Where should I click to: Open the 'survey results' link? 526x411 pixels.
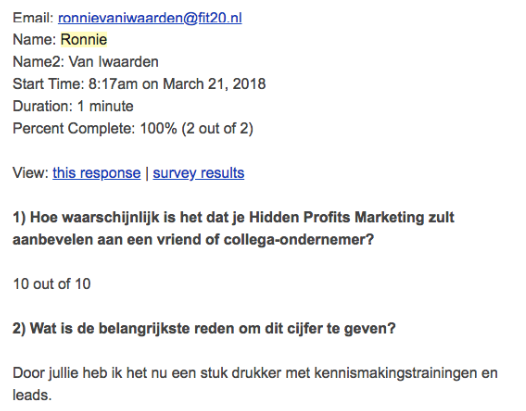(199, 173)
